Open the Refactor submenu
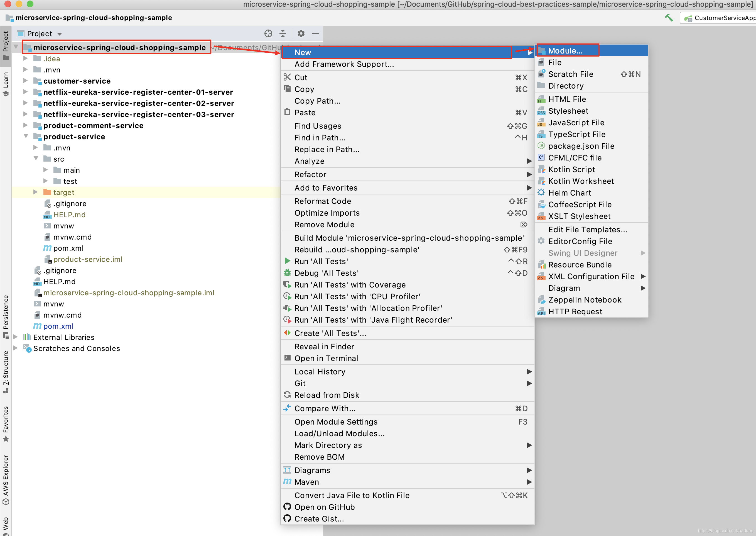This screenshot has width=756, height=536. (408, 174)
